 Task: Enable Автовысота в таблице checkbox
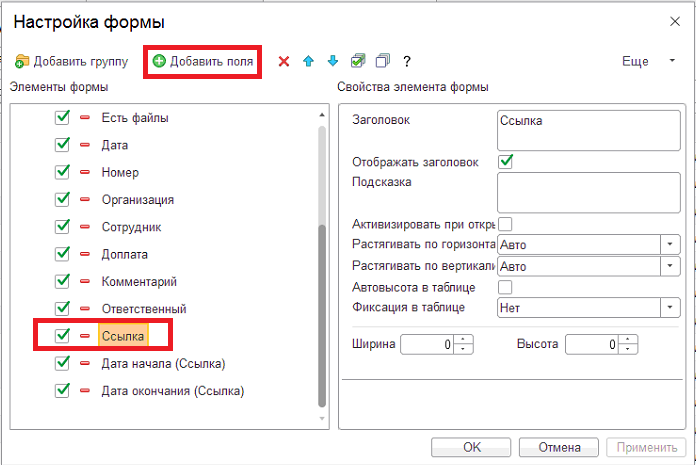point(505,287)
